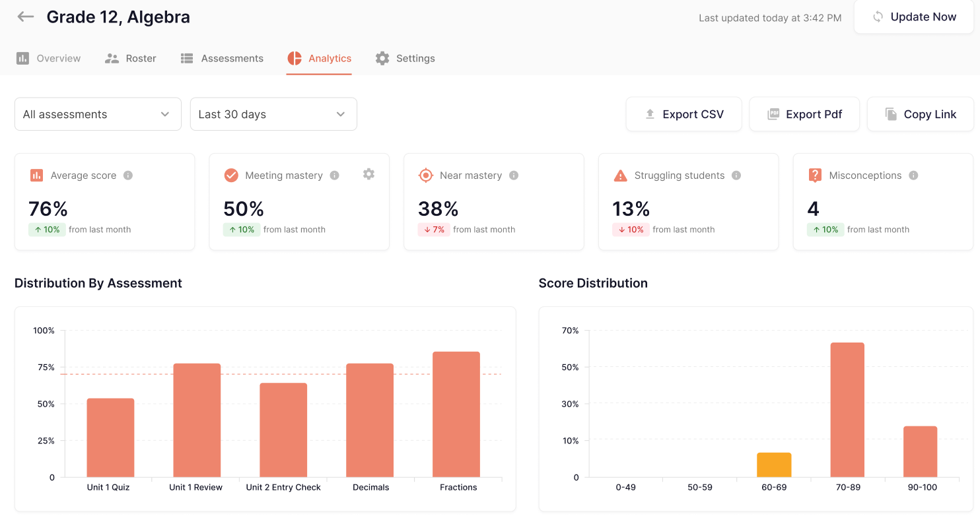Open the Meeting mastery settings gear

coord(368,174)
